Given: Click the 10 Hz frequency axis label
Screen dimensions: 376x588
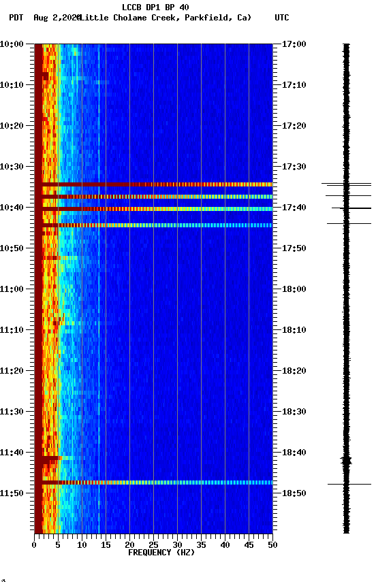Looking at the screenshot, I should pos(82,545).
